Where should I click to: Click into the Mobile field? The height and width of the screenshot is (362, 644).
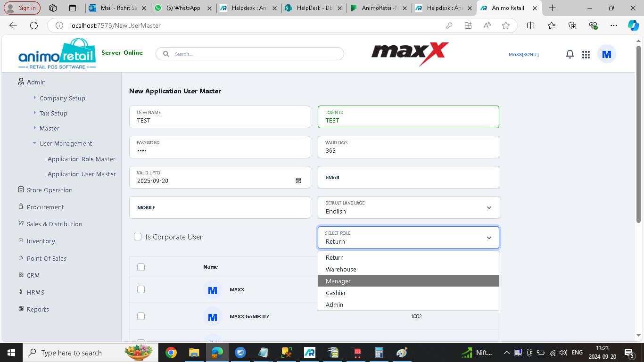click(x=220, y=207)
